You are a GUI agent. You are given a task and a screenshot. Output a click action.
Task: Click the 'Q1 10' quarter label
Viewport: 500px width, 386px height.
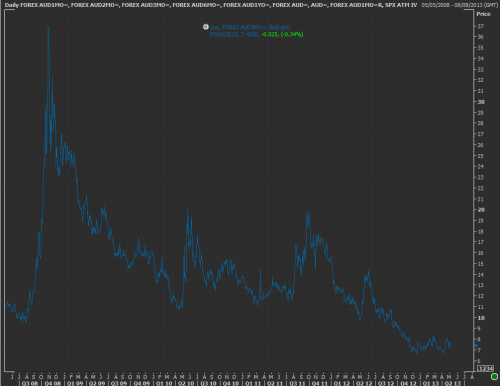[x=164, y=383]
